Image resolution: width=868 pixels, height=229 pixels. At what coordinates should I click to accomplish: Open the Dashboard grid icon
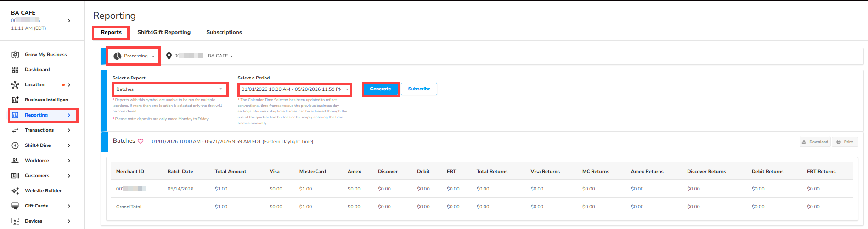click(x=15, y=70)
